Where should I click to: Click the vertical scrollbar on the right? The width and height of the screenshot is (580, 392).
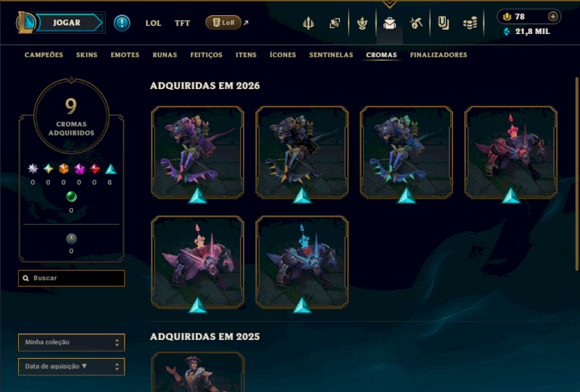click(576, 174)
